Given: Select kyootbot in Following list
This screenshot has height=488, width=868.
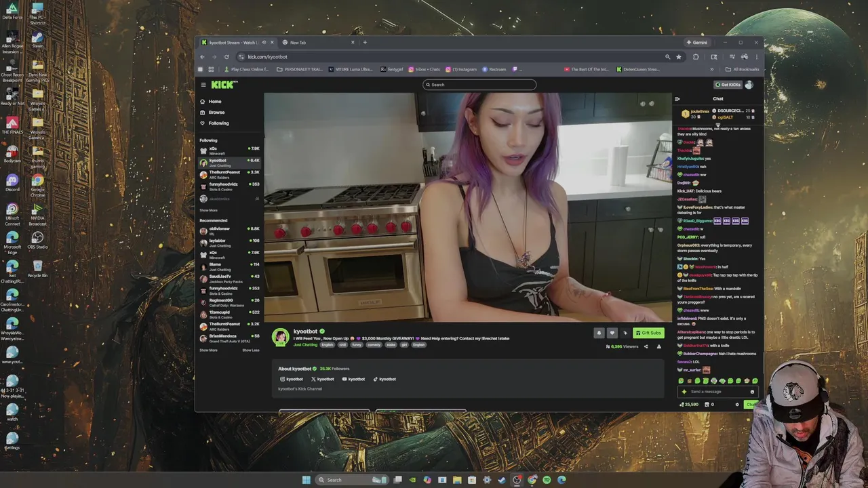Looking at the screenshot, I should [x=229, y=162].
